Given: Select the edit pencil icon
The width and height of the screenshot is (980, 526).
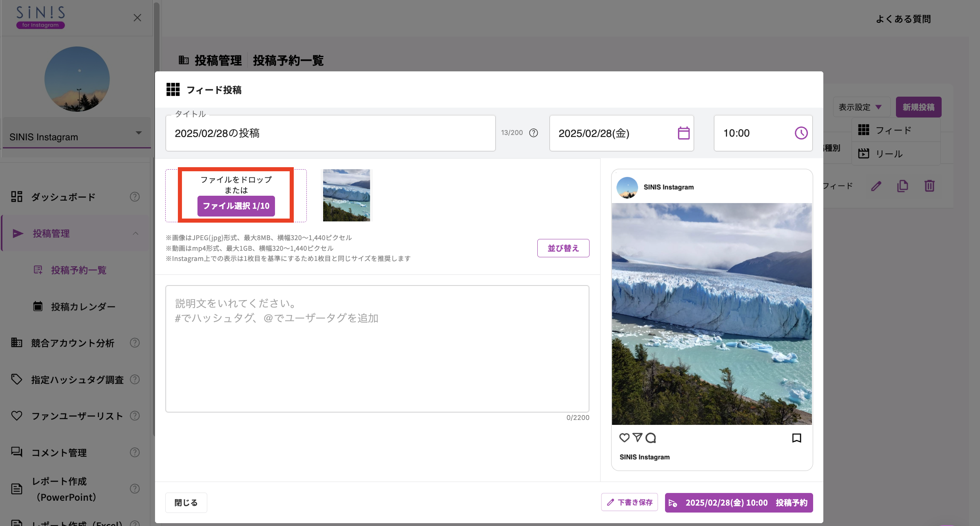Looking at the screenshot, I should pyautogui.click(x=876, y=186).
